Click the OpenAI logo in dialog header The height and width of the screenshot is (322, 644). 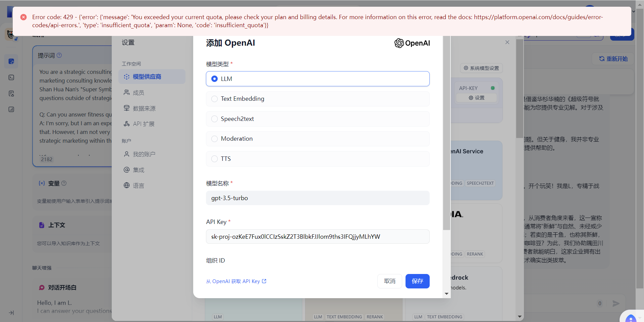[x=412, y=43]
